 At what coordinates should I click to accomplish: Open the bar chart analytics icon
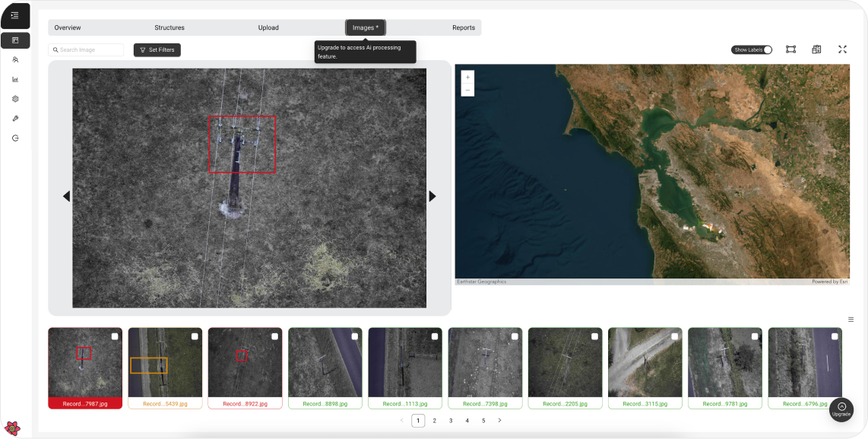pyautogui.click(x=15, y=79)
